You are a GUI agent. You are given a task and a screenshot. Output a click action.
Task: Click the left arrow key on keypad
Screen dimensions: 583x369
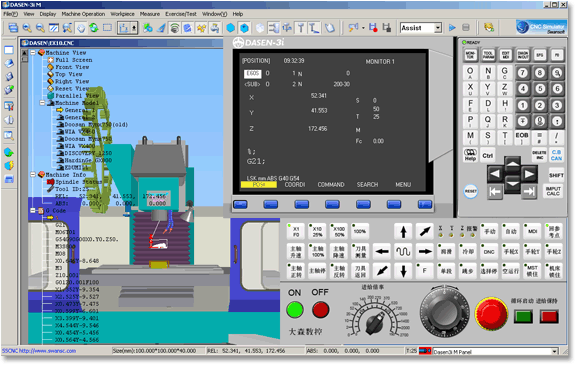coord(495,174)
